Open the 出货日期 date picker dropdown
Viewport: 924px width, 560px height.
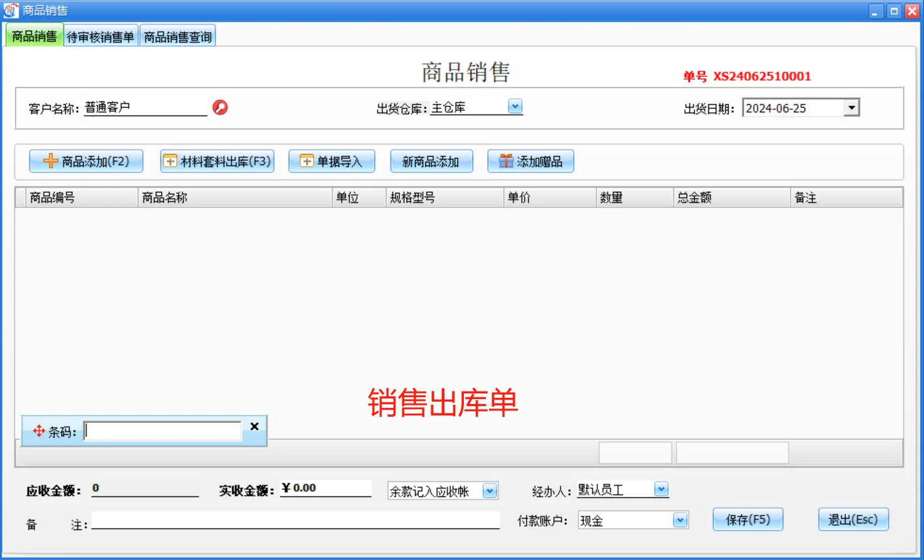[x=852, y=107]
